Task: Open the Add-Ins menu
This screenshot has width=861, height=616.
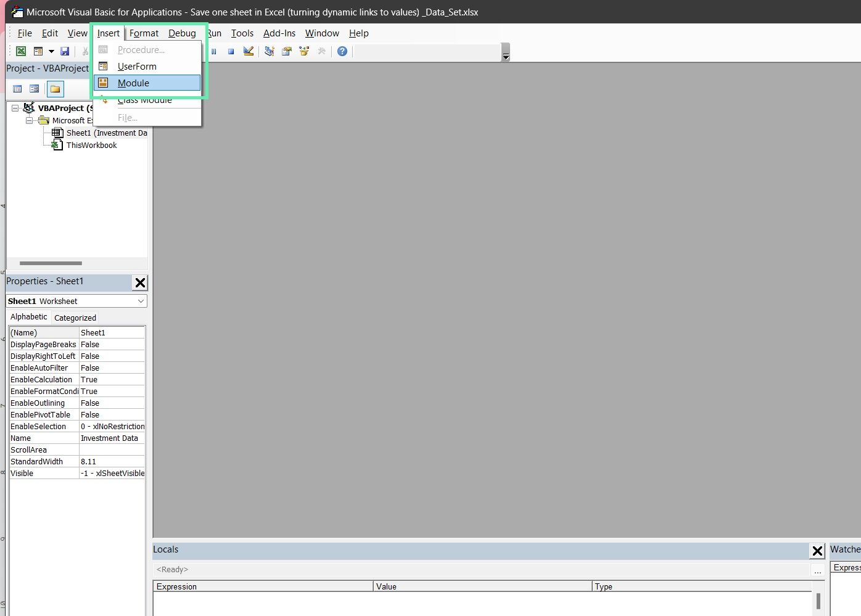Action: [279, 33]
